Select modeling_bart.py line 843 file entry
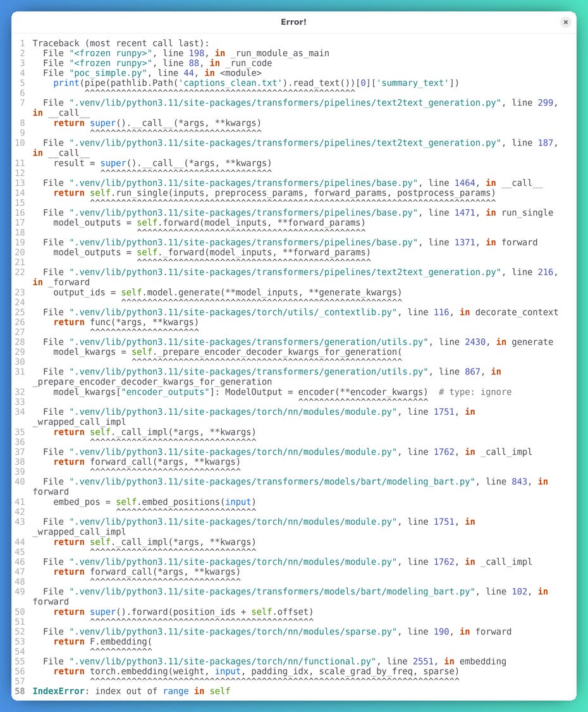Image resolution: width=588 pixels, height=712 pixels. pyautogui.click(x=291, y=486)
